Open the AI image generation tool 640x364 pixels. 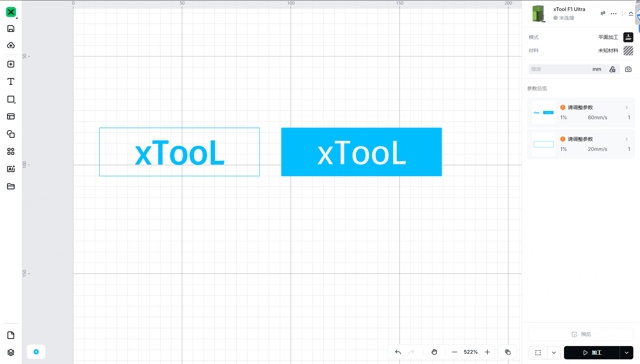pyautogui.click(x=11, y=169)
